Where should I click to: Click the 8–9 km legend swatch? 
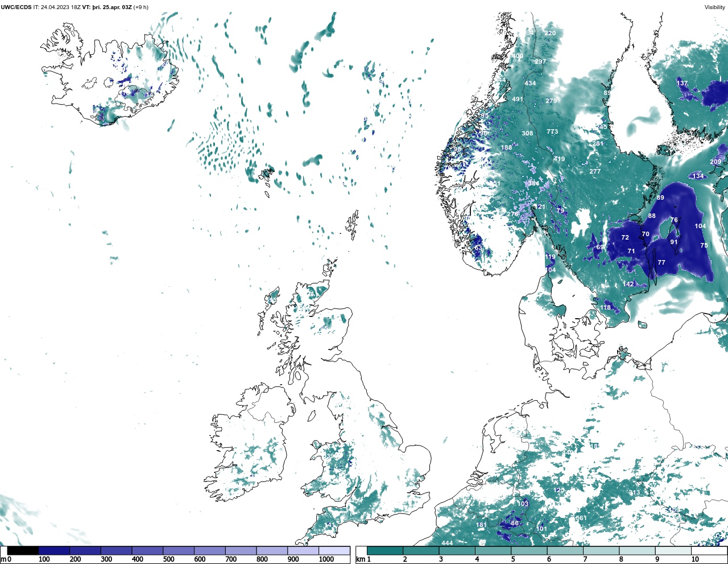[637, 551]
